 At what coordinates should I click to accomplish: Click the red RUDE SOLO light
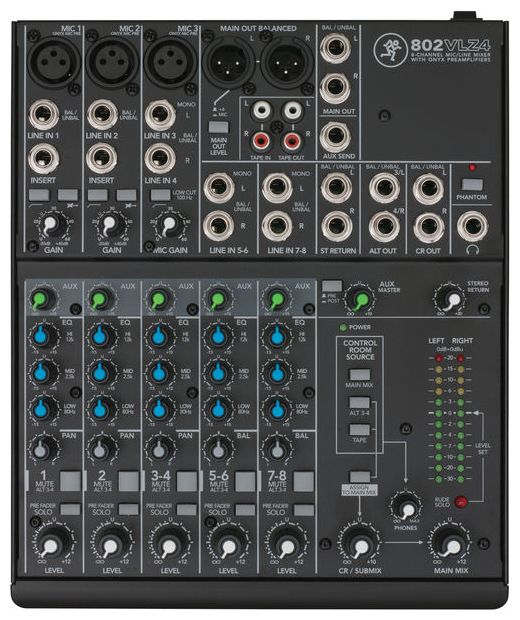[461, 502]
